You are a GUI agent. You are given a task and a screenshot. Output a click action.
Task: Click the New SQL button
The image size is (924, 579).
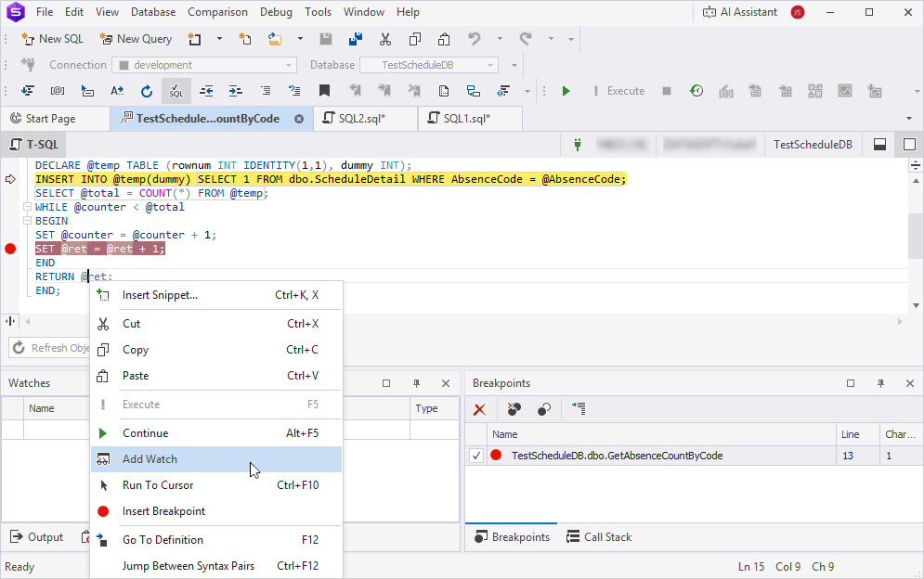coord(53,39)
